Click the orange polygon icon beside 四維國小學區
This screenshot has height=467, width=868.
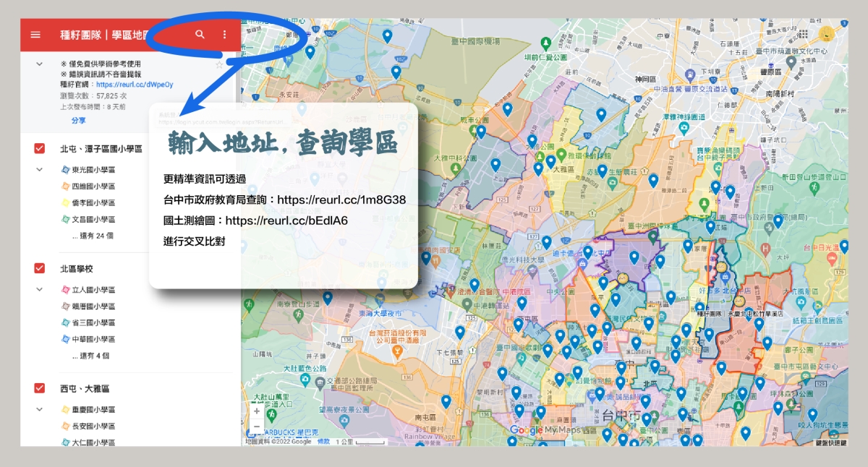tap(64, 187)
